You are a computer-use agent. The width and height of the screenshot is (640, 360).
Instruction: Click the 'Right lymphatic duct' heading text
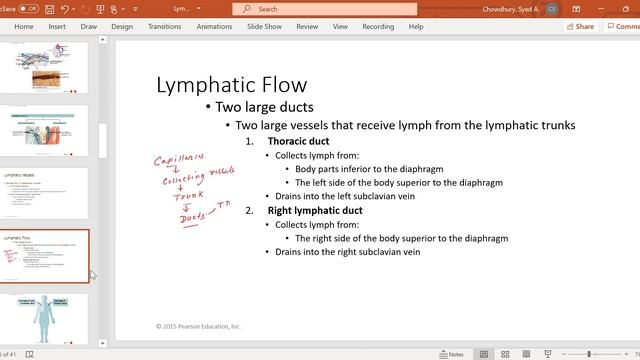(x=315, y=211)
